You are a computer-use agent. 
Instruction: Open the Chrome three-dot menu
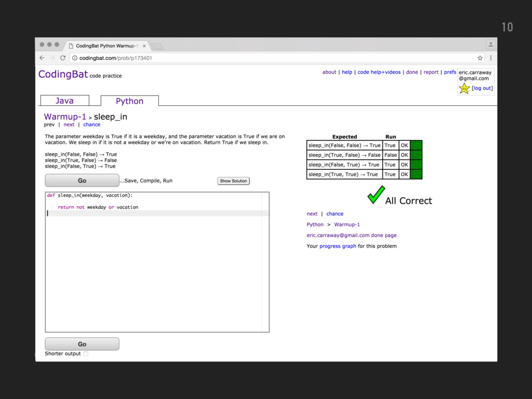click(x=490, y=58)
